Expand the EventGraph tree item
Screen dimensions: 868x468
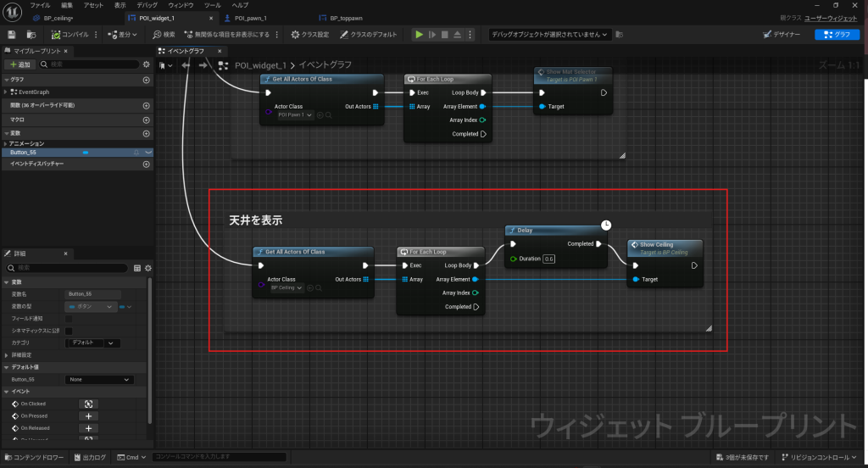click(6, 92)
